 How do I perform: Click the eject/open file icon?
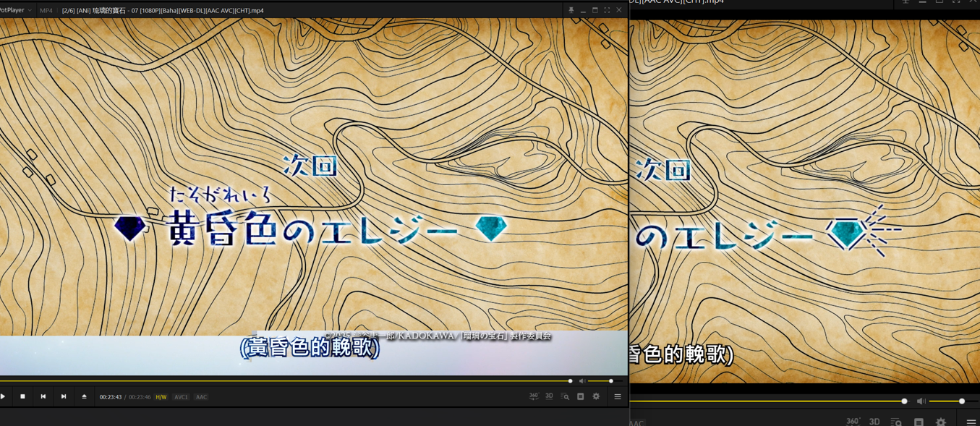[x=84, y=396]
